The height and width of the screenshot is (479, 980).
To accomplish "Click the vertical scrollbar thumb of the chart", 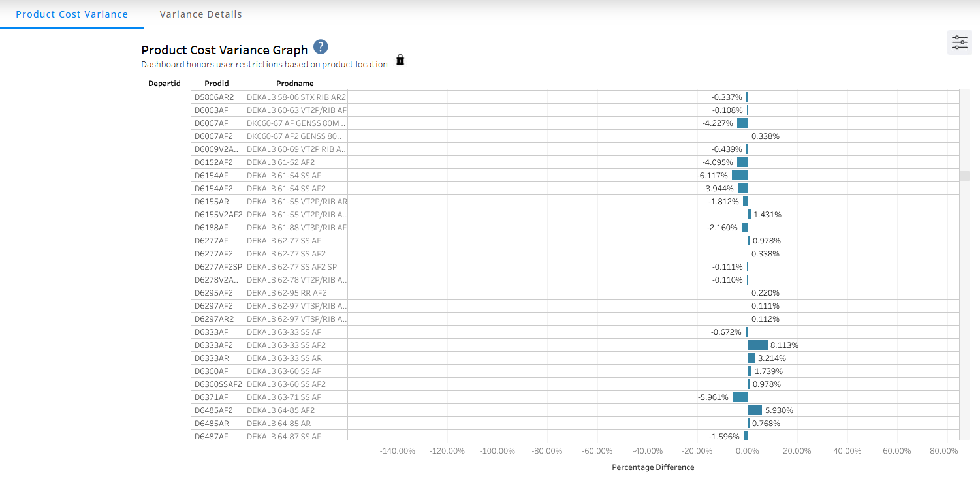I will pyautogui.click(x=964, y=176).
